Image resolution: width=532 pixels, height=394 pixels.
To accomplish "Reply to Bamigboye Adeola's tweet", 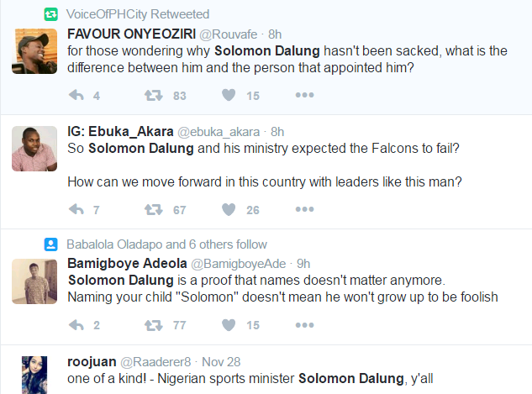I will 76,324.
